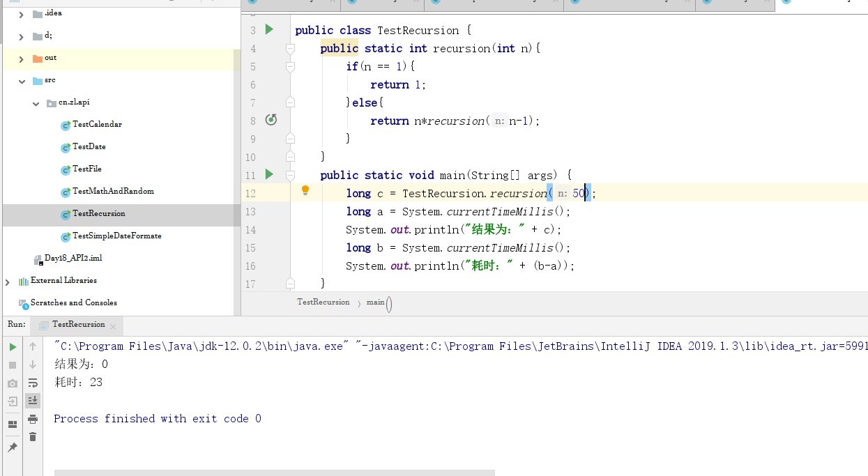Expand the out folder
Screen dimensions: 868x476
point(22,59)
